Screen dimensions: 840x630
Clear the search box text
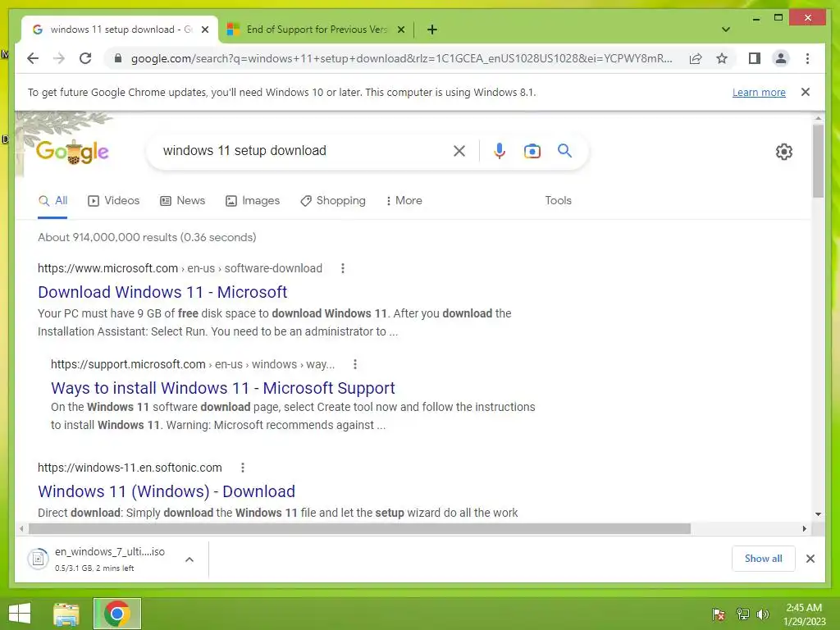459,151
